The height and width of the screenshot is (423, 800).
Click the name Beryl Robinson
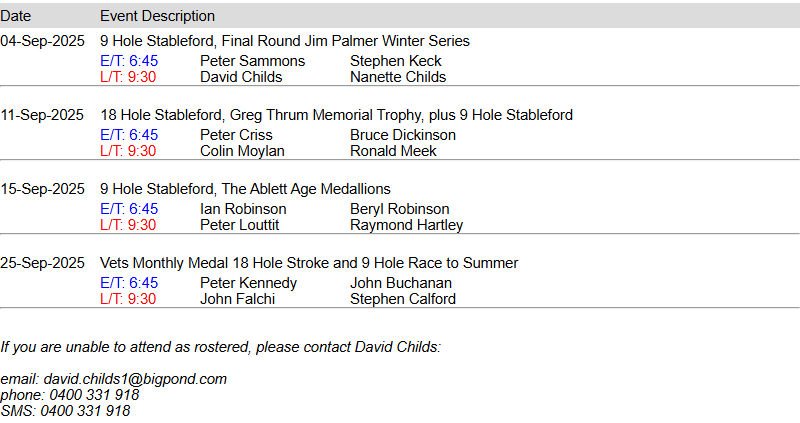(x=401, y=209)
